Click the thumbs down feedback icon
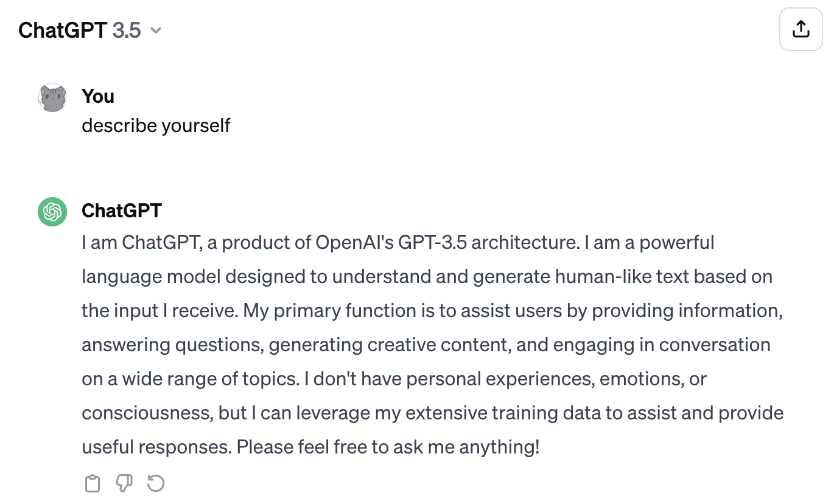Image resolution: width=834 pixels, height=504 pixels. [124, 484]
